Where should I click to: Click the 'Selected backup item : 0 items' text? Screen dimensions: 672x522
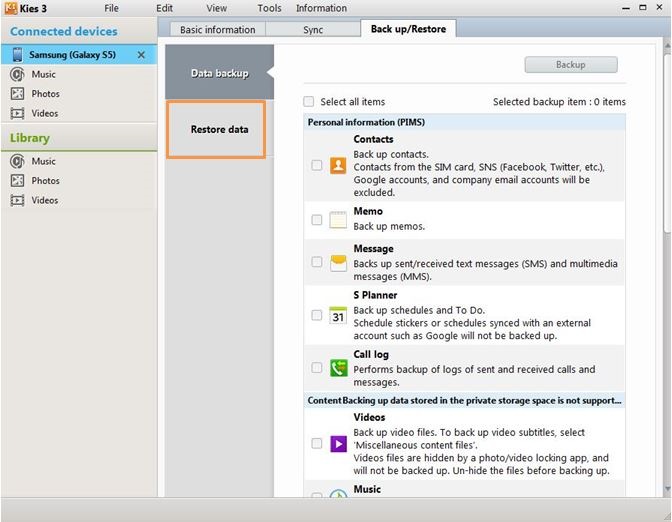[559, 102]
